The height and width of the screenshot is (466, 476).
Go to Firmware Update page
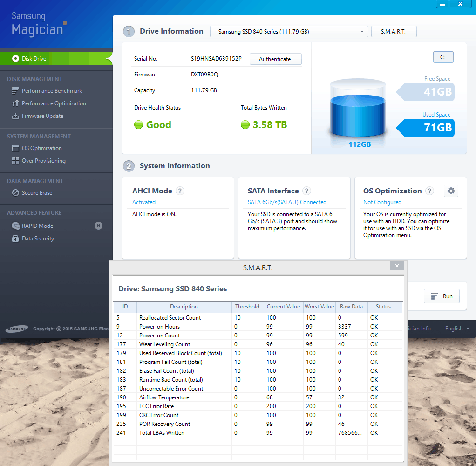click(x=42, y=116)
